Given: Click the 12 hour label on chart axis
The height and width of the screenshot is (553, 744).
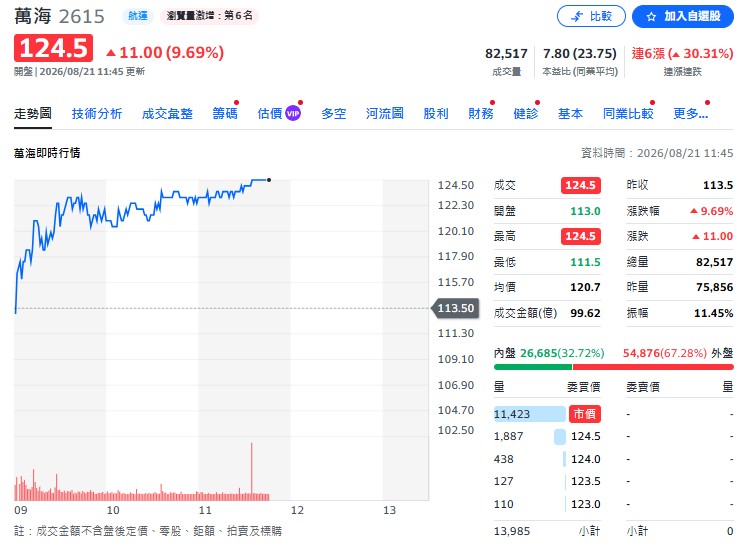Looking at the screenshot, I should click(x=297, y=510).
